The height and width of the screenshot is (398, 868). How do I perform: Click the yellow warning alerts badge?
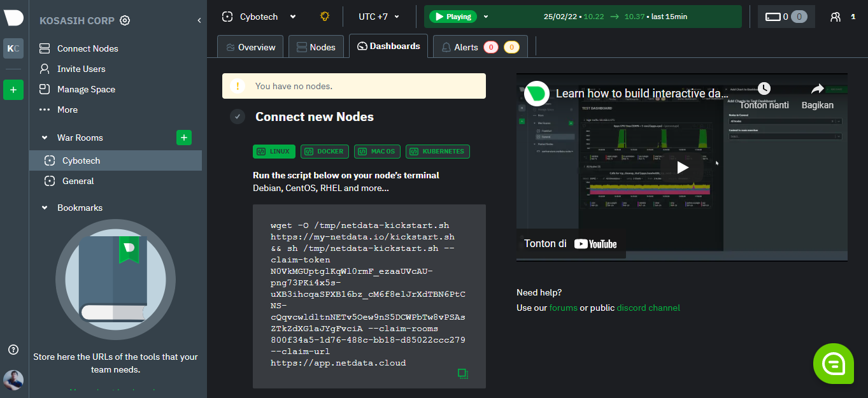coord(511,47)
